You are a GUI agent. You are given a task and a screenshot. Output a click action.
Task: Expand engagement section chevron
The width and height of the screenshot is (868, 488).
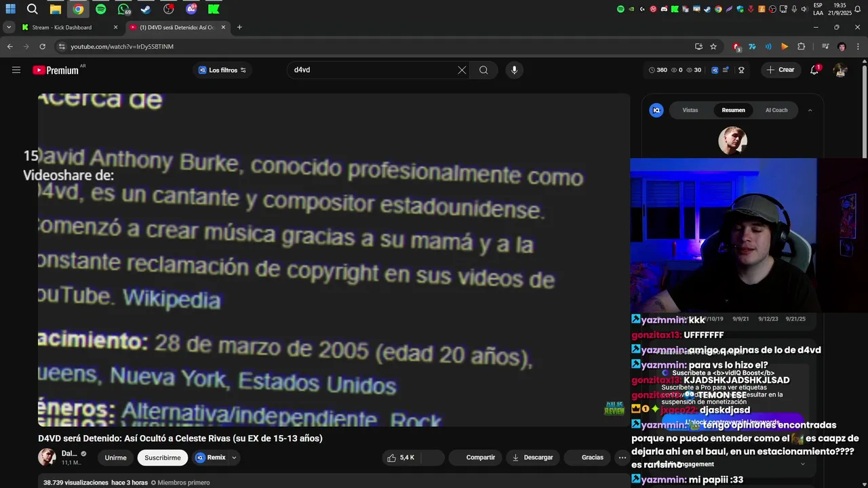[x=803, y=464]
